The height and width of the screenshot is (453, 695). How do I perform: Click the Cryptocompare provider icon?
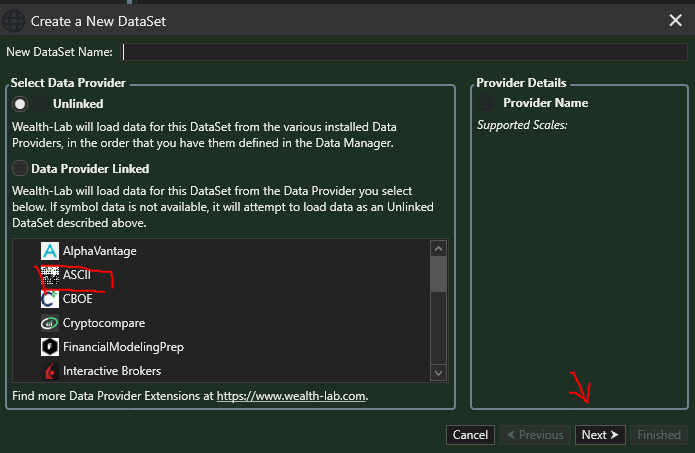[49, 323]
